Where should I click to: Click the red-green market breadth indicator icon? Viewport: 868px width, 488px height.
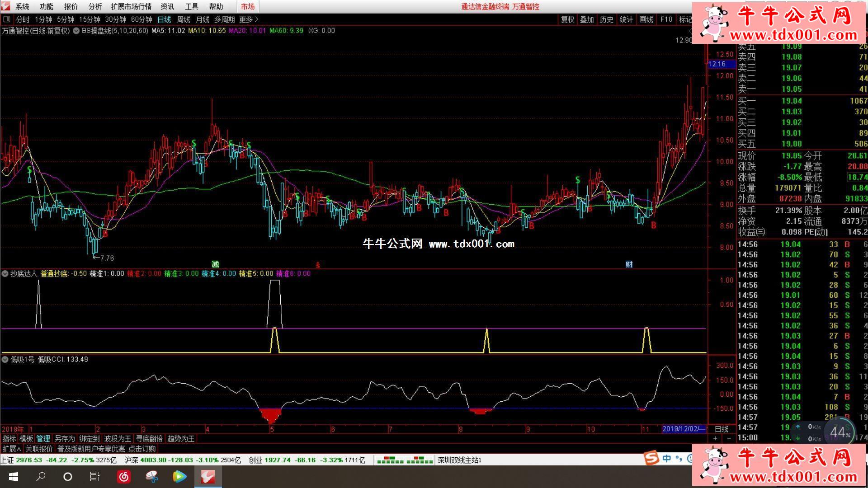tap(405, 460)
